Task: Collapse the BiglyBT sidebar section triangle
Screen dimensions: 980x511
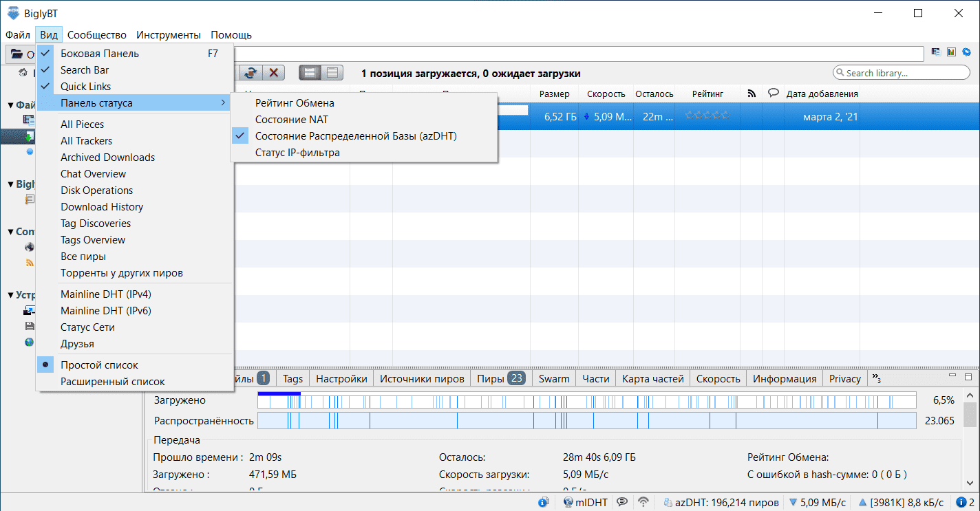Action: pos(10,184)
